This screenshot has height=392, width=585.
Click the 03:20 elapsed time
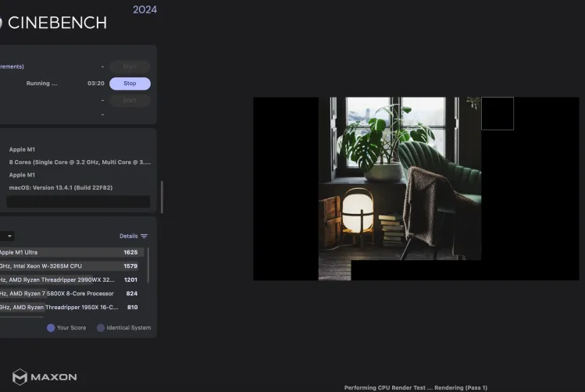click(96, 84)
